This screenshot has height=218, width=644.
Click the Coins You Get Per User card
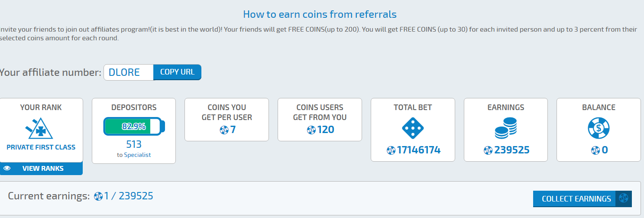[x=227, y=119]
